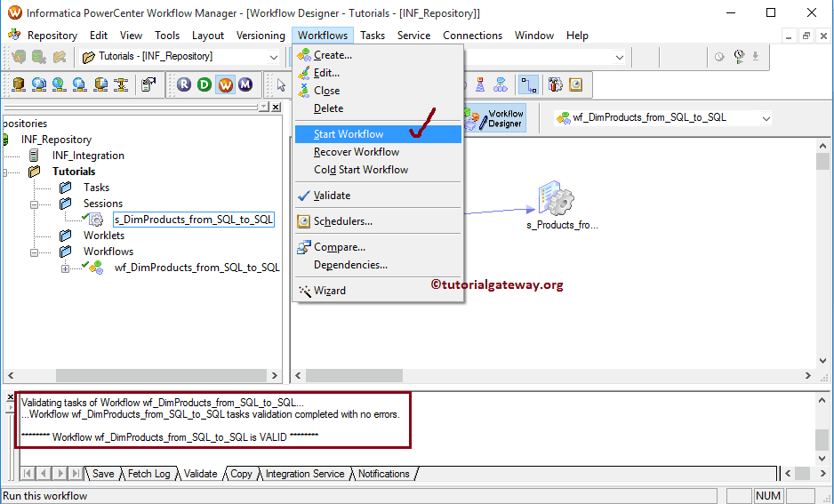Click Delete in the Workflows menu
The width and height of the screenshot is (834, 504).
coord(378,108)
